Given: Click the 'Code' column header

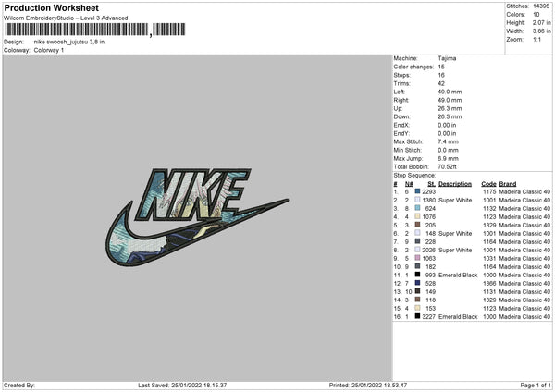Looking at the screenshot, I should tap(488, 184).
